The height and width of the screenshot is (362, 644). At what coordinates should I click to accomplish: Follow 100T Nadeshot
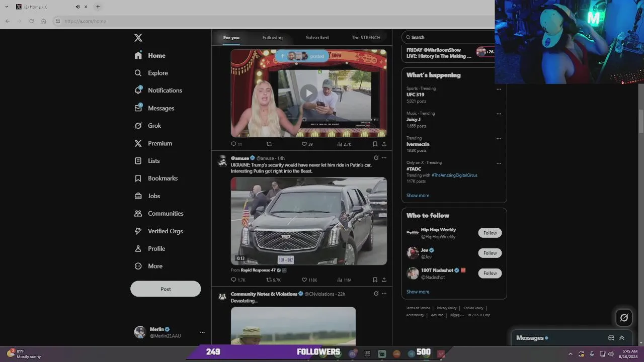tap(490, 273)
